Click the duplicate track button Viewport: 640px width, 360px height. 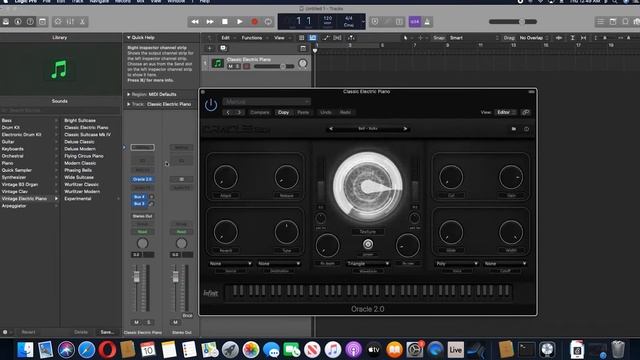pos(223,48)
